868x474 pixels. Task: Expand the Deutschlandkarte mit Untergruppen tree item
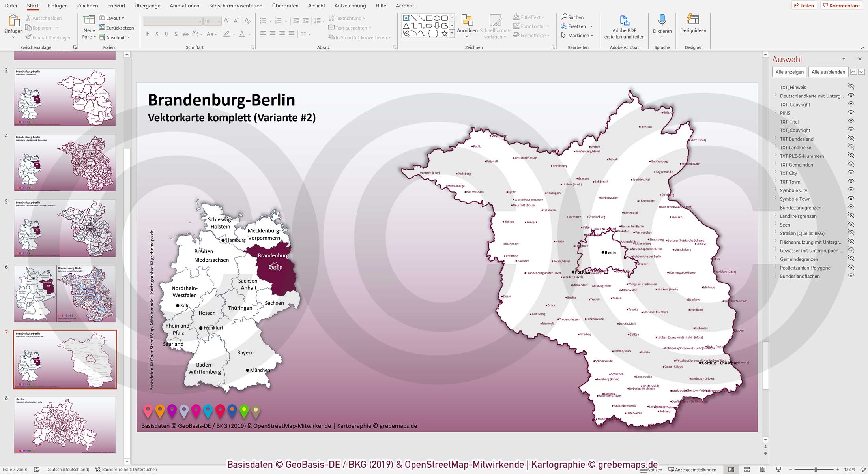(x=776, y=96)
